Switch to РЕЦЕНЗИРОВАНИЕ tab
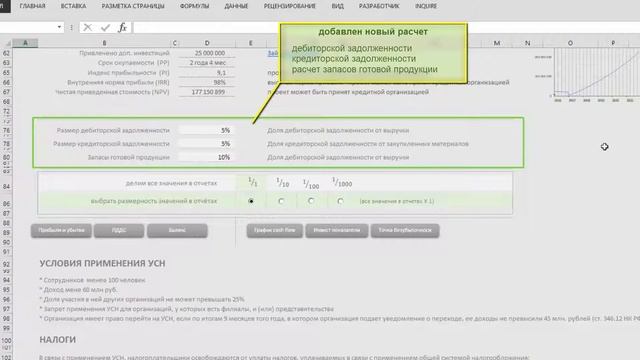 coord(289,6)
